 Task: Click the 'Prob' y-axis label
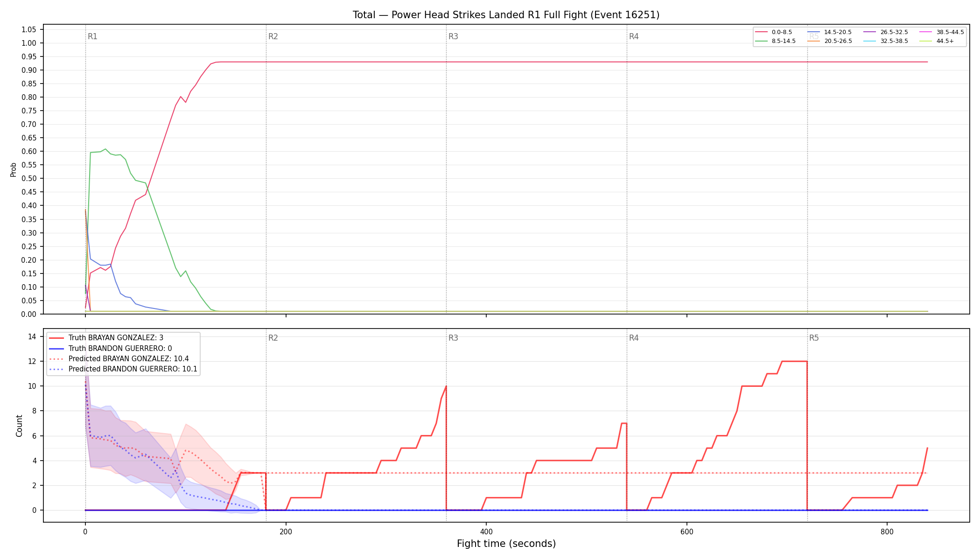click(13, 169)
